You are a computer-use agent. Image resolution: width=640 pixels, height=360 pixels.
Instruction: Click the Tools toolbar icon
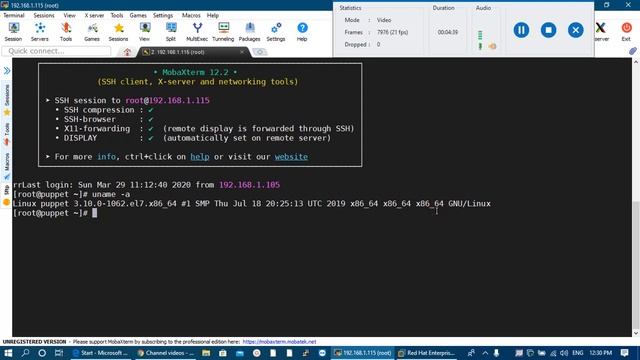[x=66, y=32]
